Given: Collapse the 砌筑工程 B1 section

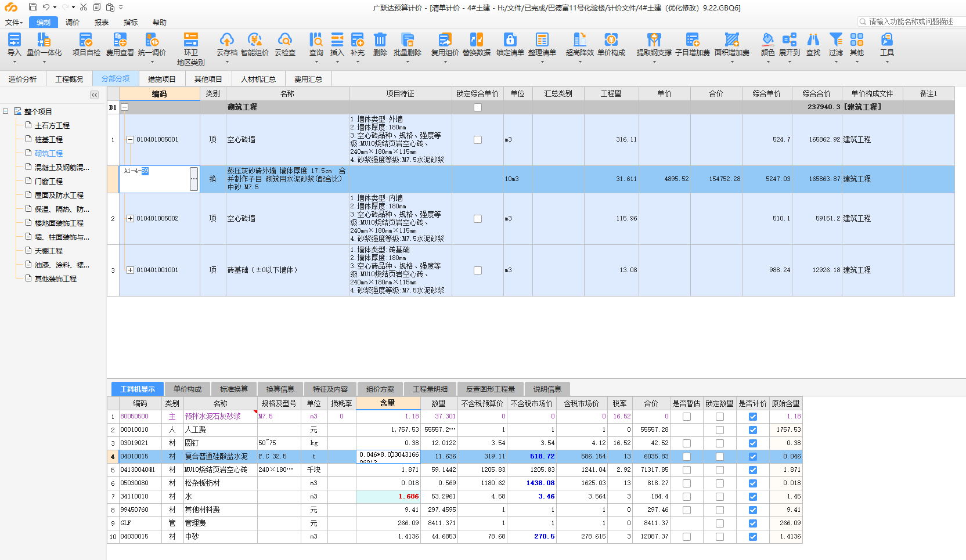Looking at the screenshot, I should 124,107.
